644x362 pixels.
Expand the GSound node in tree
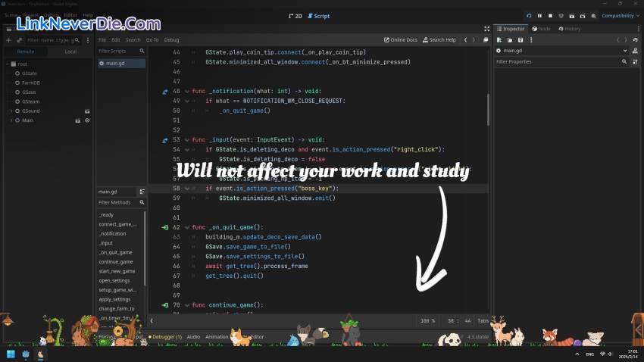click(x=11, y=111)
